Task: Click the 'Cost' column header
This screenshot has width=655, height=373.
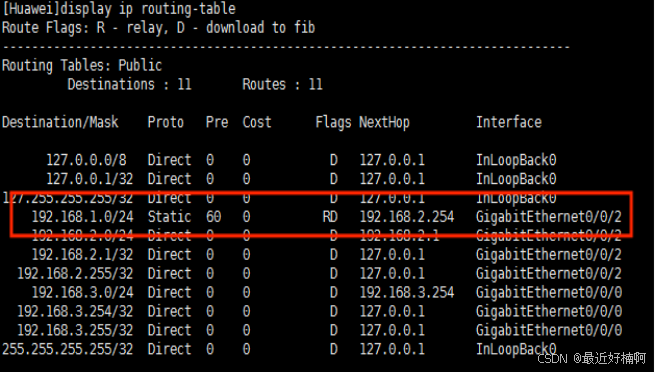Action: click(x=257, y=122)
